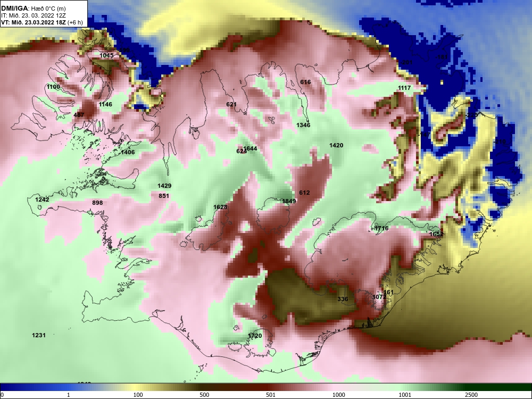Click the map value '1117'
The image size is (532, 399).
tap(404, 88)
